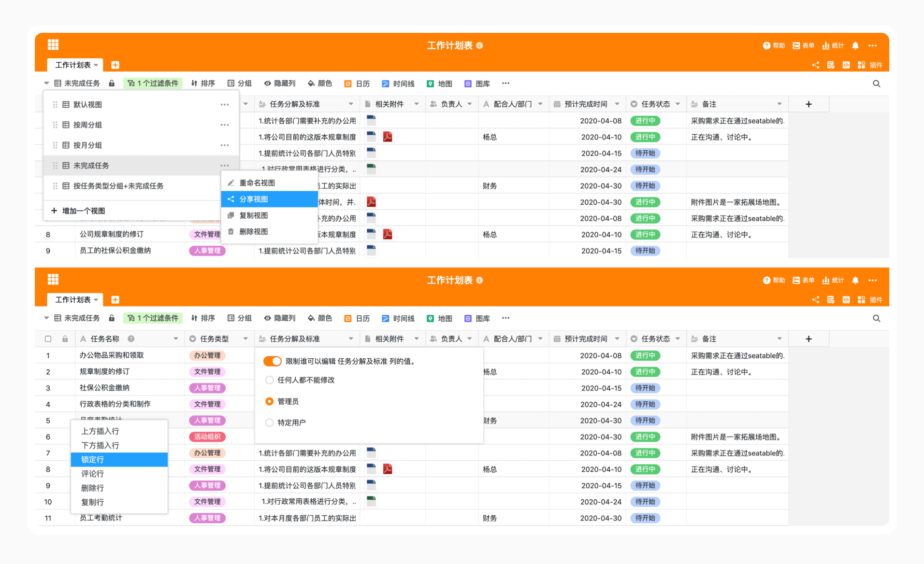This screenshot has width=924, height=564.
Task: Expand the 任务名称 column dropdown arrow
Action: [x=176, y=339]
